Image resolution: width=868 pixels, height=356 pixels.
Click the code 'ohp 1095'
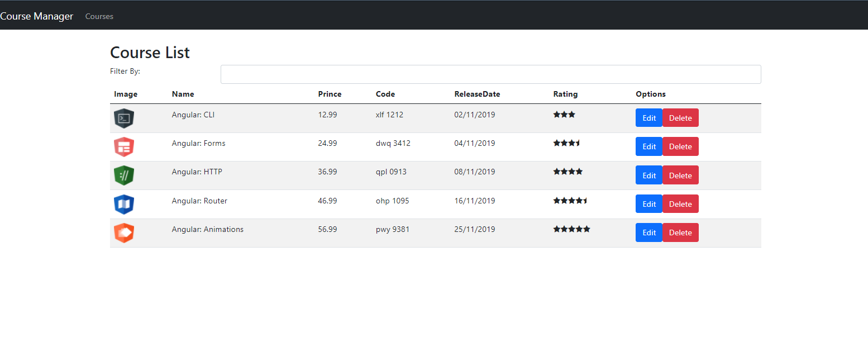(392, 201)
